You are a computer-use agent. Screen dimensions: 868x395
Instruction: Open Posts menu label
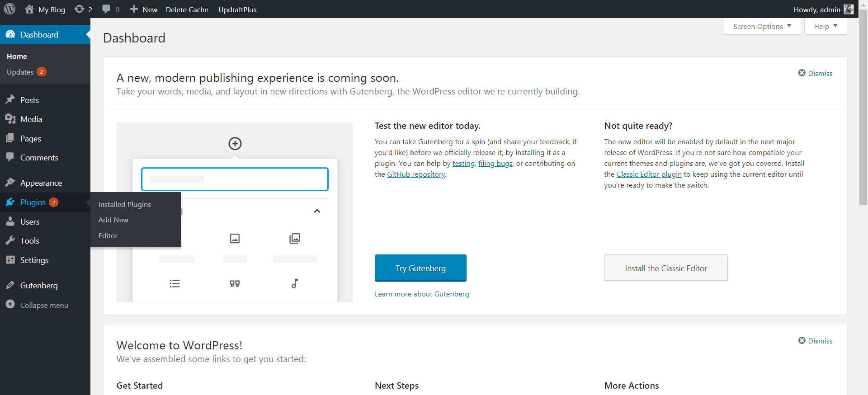[29, 100]
